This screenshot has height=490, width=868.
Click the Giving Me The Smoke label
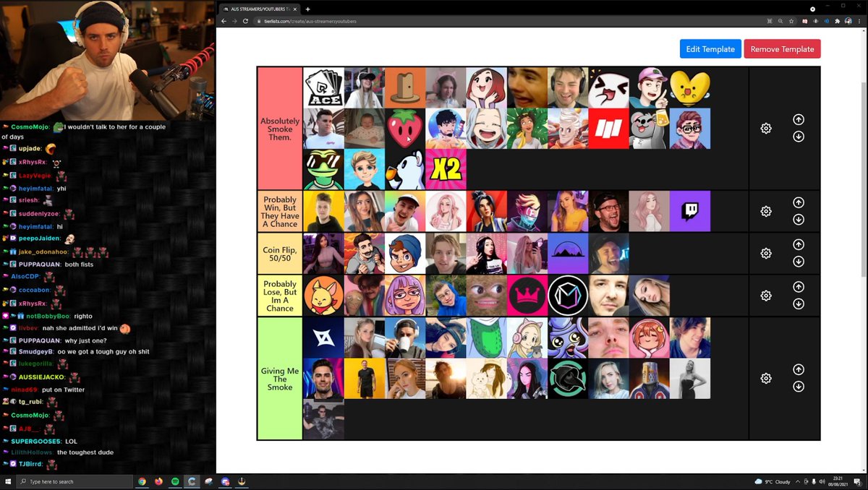point(280,379)
